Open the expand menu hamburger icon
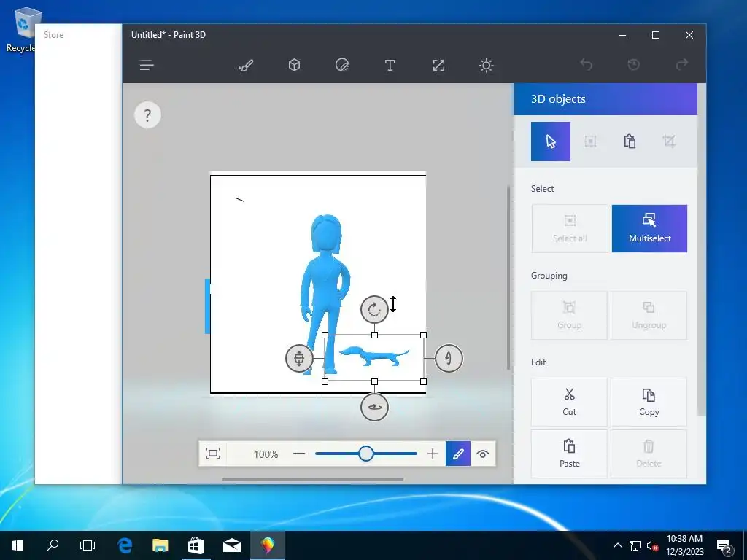 pos(146,65)
